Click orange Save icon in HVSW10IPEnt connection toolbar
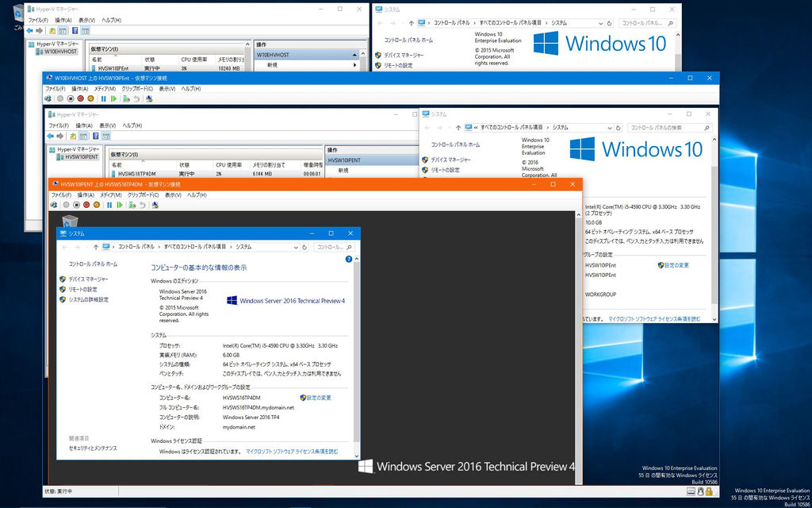812x508 pixels. click(x=90, y=98)
